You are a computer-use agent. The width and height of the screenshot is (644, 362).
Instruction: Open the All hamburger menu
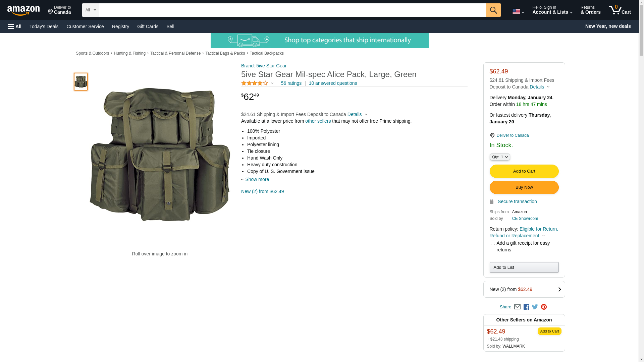pos(15,26)
